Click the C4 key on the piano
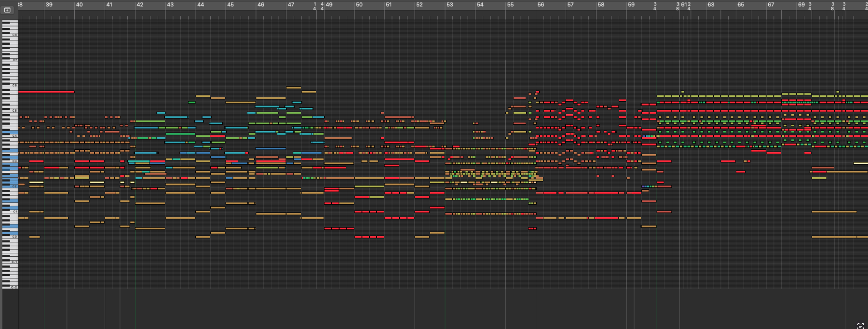868x329 pixels. (x=11, y=136)
